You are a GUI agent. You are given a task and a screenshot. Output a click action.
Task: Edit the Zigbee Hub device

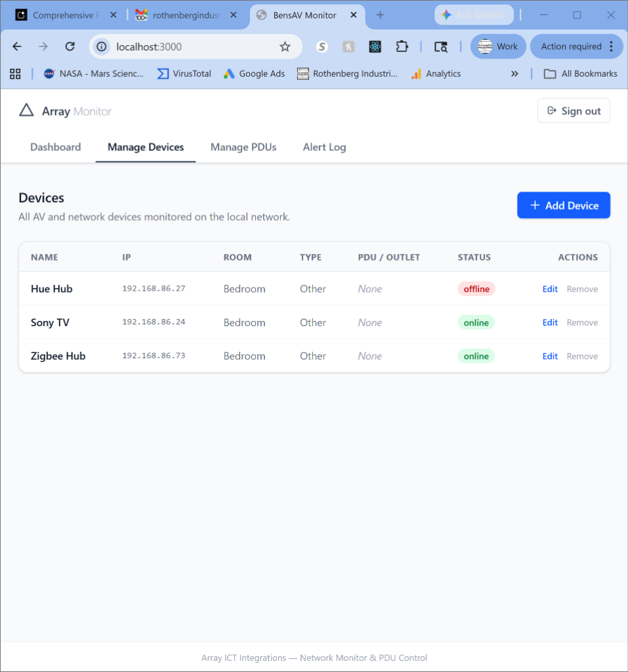[550, 356]
